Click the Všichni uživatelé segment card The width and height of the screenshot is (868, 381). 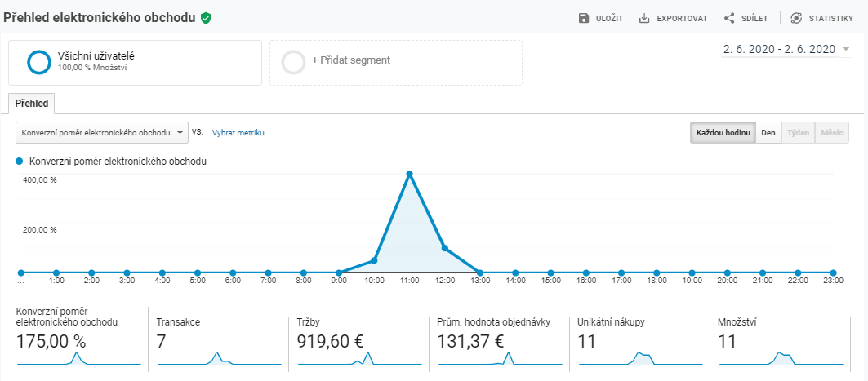(135, 63)
